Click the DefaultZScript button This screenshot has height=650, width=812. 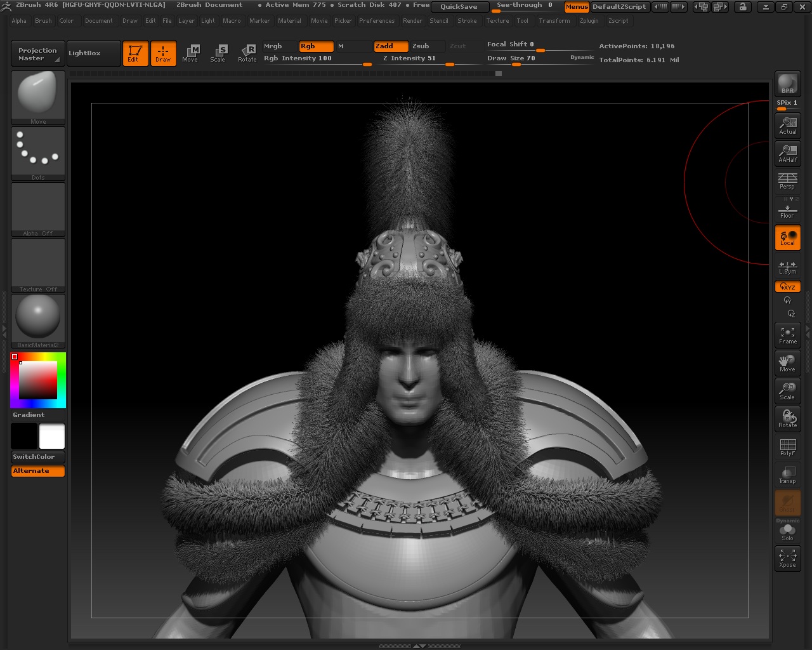[619, 7]
